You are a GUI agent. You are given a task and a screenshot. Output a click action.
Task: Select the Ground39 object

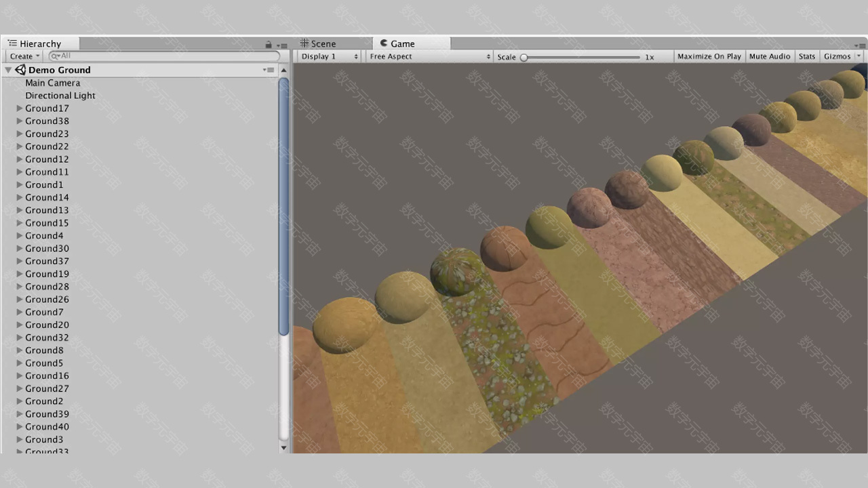coord(47,414)
